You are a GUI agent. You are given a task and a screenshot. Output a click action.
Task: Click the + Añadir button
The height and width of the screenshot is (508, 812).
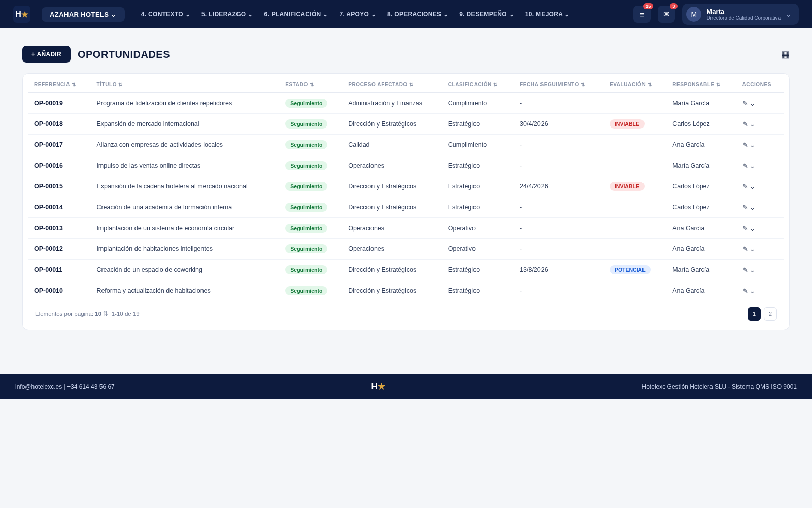(46, 54)
